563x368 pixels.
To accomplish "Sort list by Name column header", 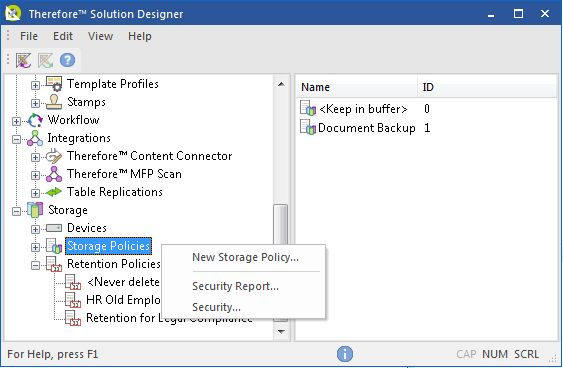I will [357, 87].
